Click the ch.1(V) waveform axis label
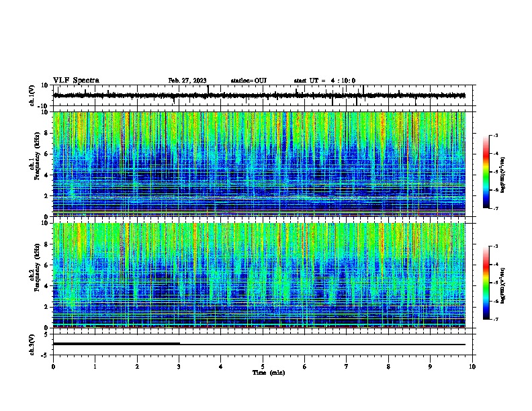The height and width of the screenshot is (411, 532). coord(32,95)
